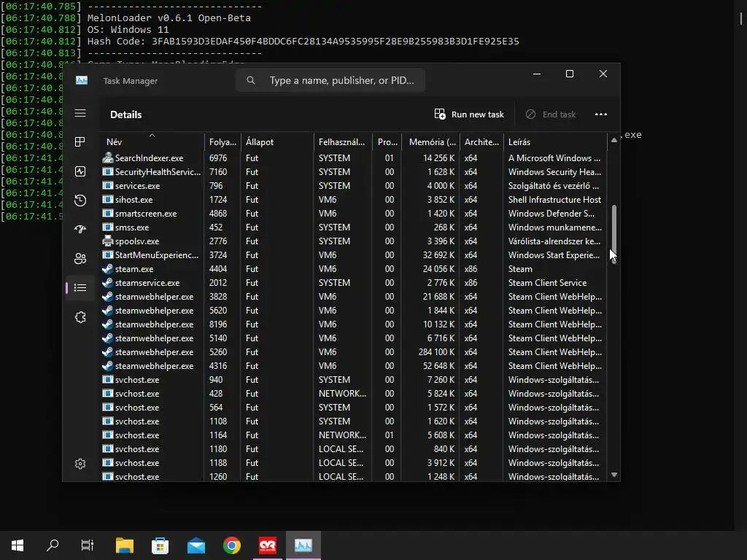Viewport: 747px width, 560px height.
Task: Select svchost.exe with PID 428
Action: (x=354, y=393)
